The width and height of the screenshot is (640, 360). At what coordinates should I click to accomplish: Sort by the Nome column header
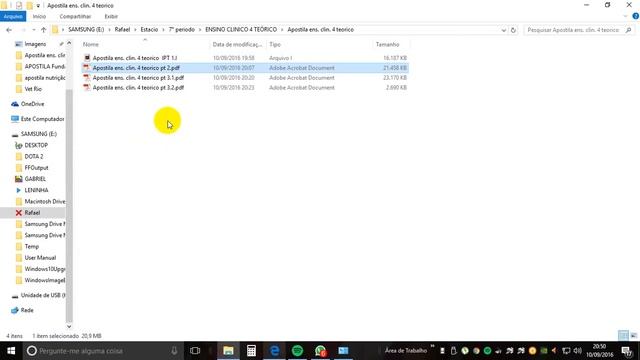pyautogui.click(x=91, y=44)
